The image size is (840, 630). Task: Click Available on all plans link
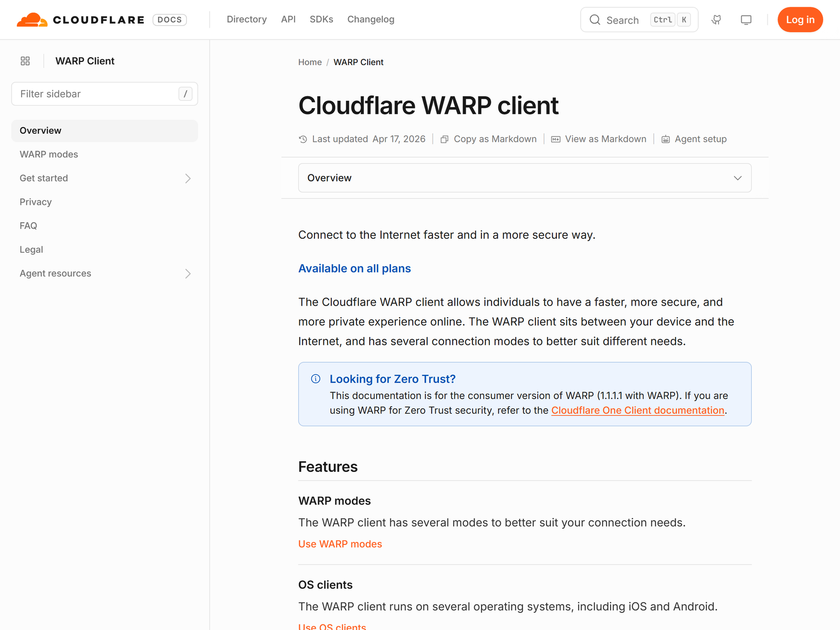point(354,268)
